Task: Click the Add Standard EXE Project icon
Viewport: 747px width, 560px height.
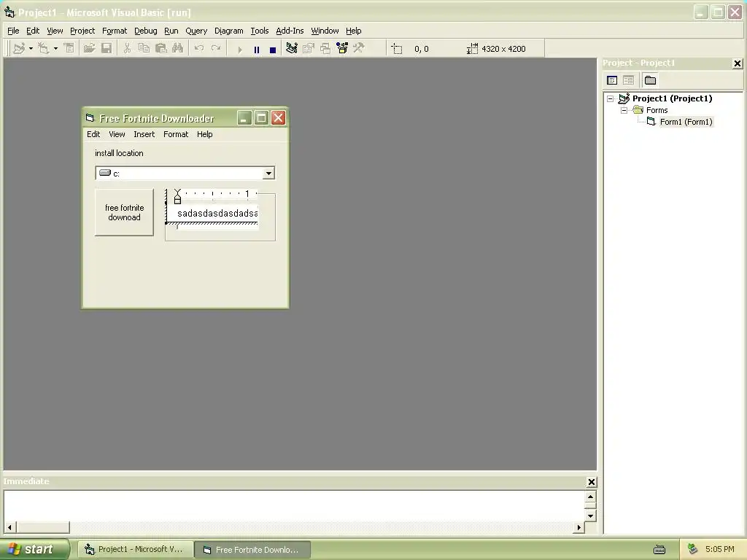Action: pyautogui.click(x=19, y=49)
